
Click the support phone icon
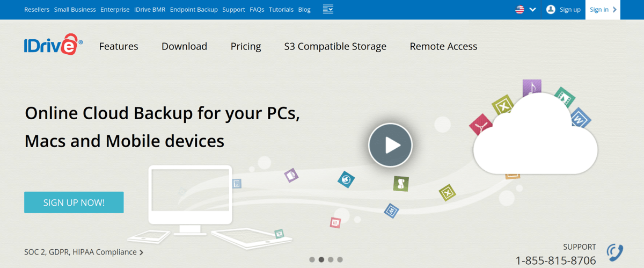click(x=615, y=252)
